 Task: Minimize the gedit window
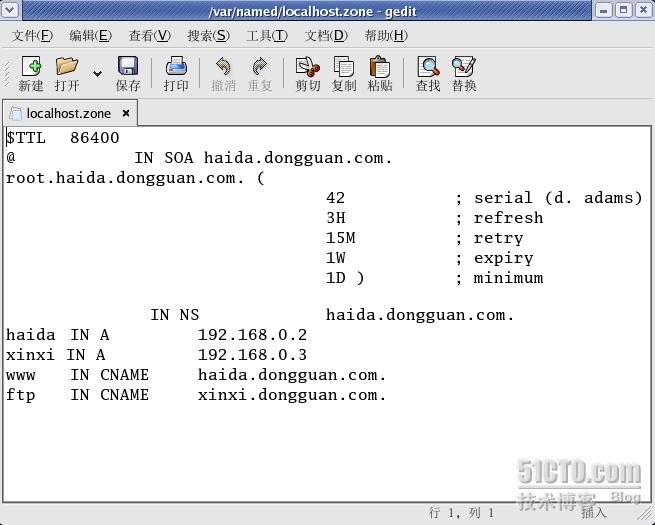[603, 10]
